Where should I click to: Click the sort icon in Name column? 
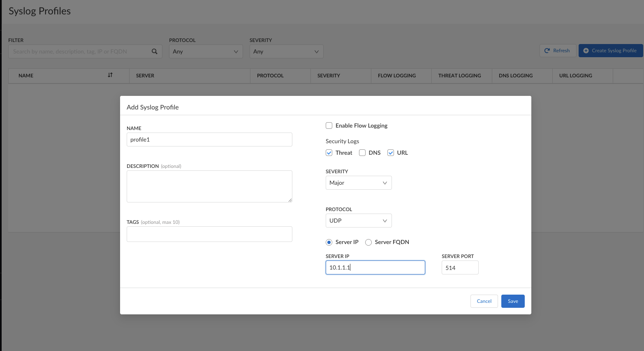110,75
